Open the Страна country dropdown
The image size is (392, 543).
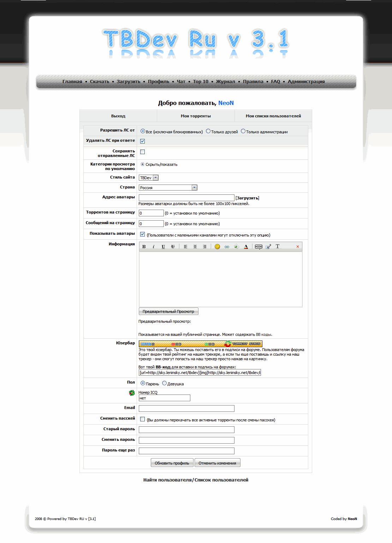tap(168, 188)
